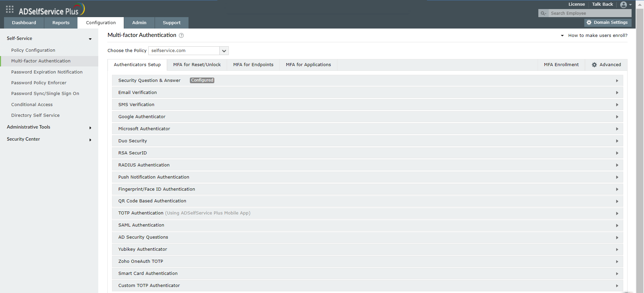Expand the Smart Card Authentication row
The image size is (644, 293).
368,274
